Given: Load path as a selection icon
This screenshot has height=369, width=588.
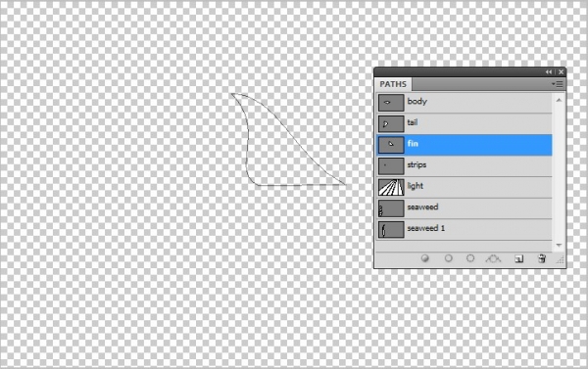Looking at the screenshot, I should point(470,258).
